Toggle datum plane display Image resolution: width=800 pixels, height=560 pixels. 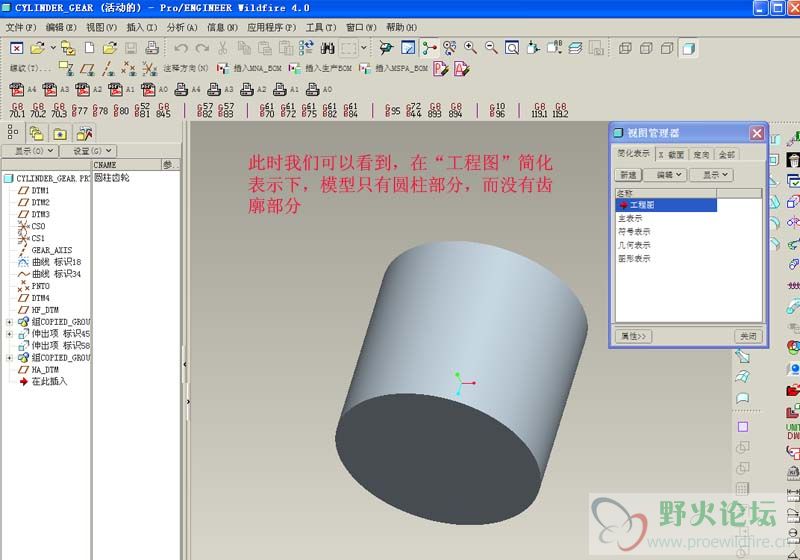point(88,68)
